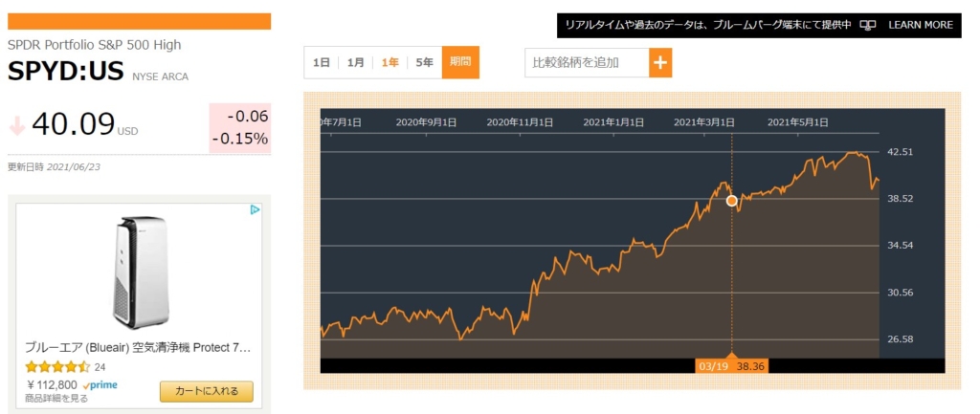
Task: Select the 1日 chart range tab
Action: pyautogui.click(x=322, y=62)
